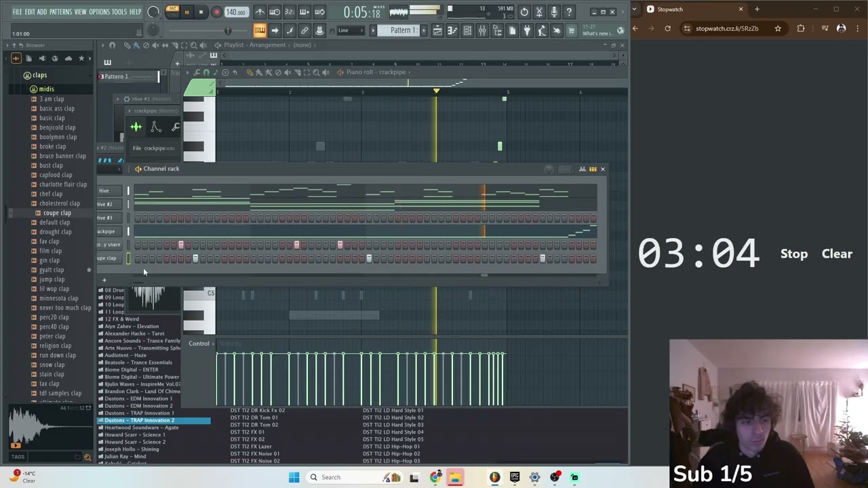Clear the stopwatch in browser window
This screenshot has height=488, width=868.
click(837, 254)
